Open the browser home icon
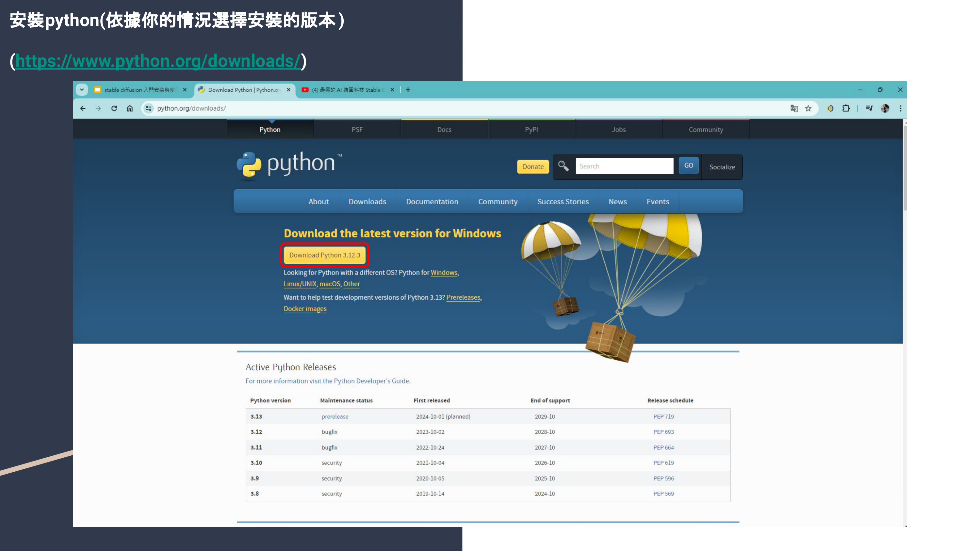The width and height of the screenshot is (980, 551). point(130,108)
